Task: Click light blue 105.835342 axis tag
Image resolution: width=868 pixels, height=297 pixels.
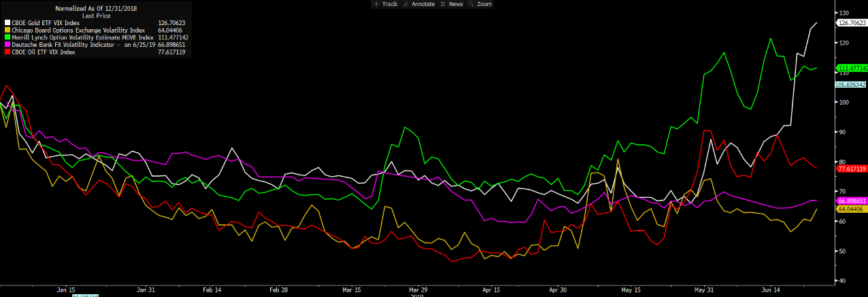Action: pos(851,85)
